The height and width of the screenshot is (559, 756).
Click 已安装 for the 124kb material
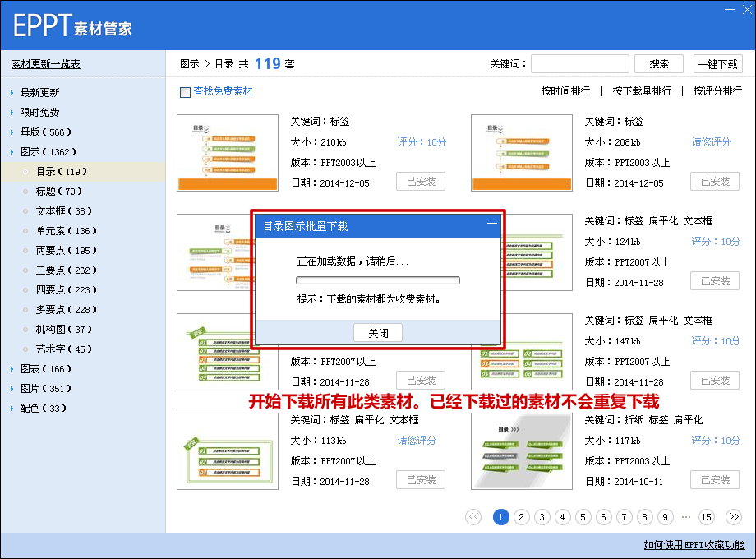click(715, 281)
